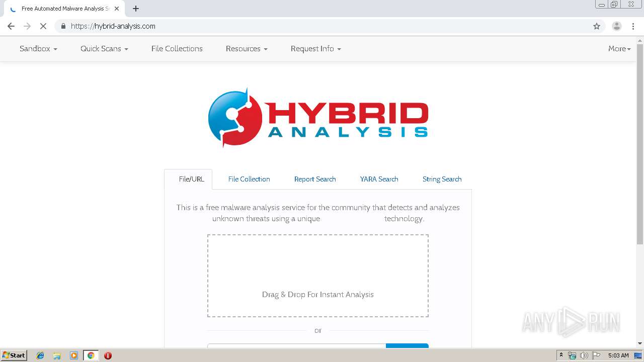Switch to String Search tab
The image size is (644, 362).
click(x=442, y=179)
